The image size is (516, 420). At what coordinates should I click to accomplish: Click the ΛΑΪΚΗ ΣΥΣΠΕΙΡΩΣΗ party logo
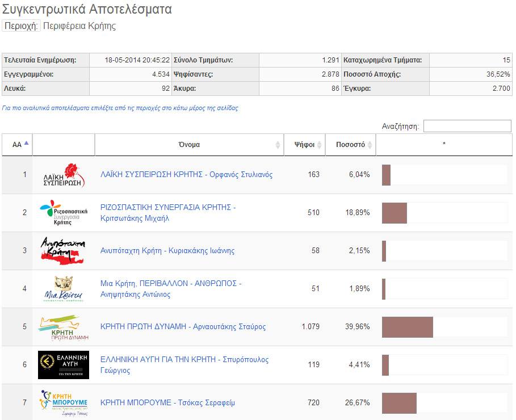[x=64, y=175]
